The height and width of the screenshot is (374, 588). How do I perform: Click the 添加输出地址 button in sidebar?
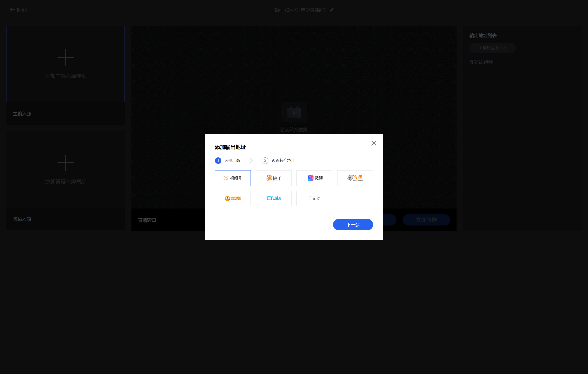[492, 48]
